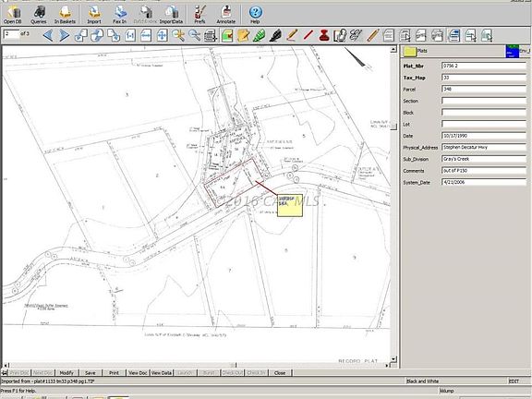Open Prefs settings
The image size is (532, 399).
tap(199, 14)
